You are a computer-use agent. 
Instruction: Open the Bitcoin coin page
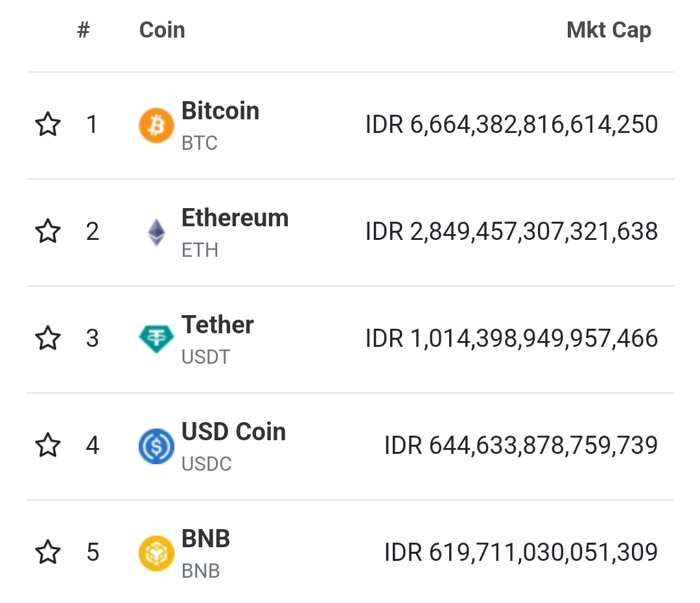coord(220,111)
